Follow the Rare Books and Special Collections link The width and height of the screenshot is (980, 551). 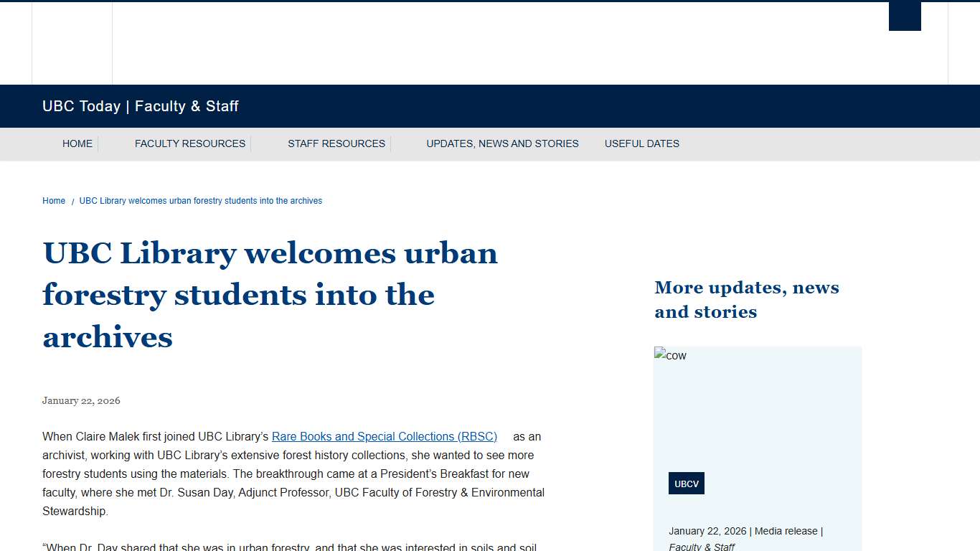pos(385,436)
